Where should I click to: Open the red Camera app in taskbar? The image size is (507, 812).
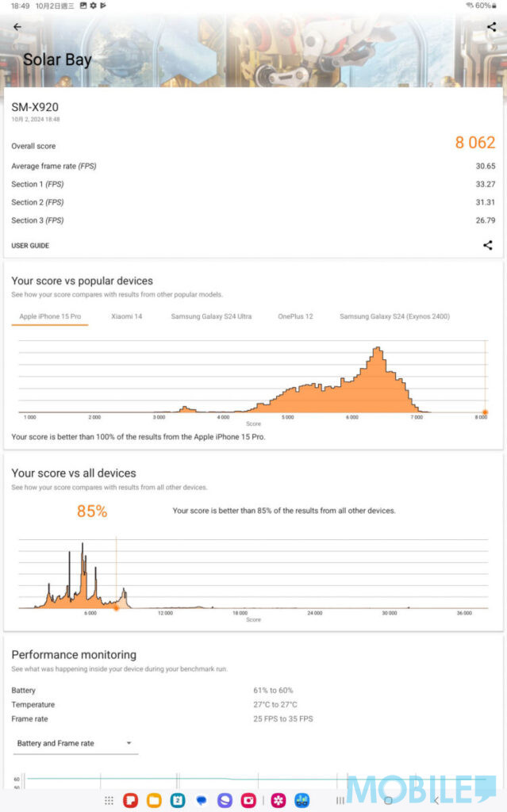(x=248, y=800)
